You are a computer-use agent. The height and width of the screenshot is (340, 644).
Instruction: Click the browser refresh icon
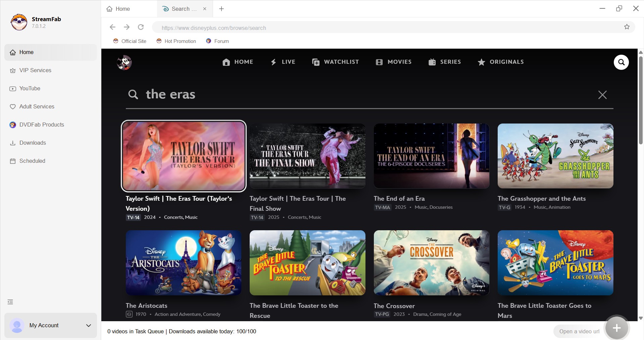click(x=141, y=27)
